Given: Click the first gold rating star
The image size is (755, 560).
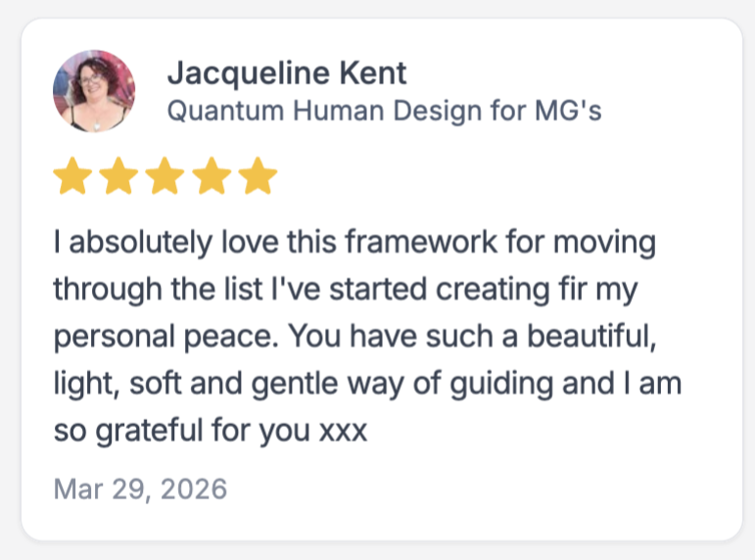Looking at the screenshot, I should [71, 177].
